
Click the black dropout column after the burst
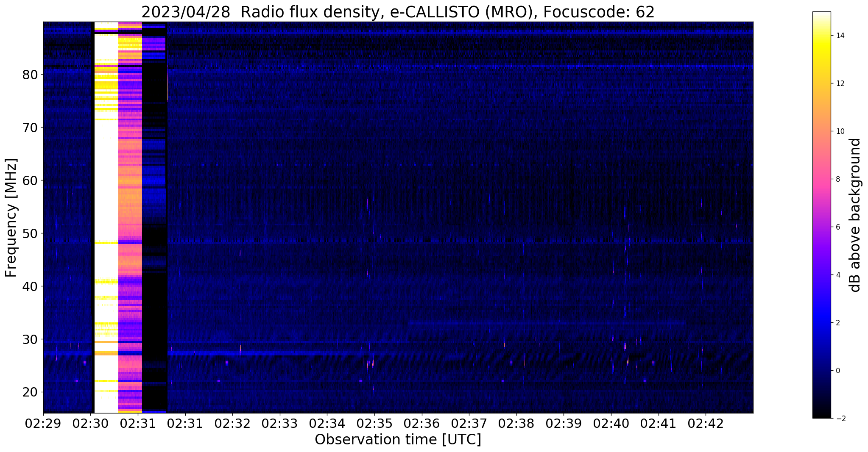pyautogui.click(x=154, y=217)
